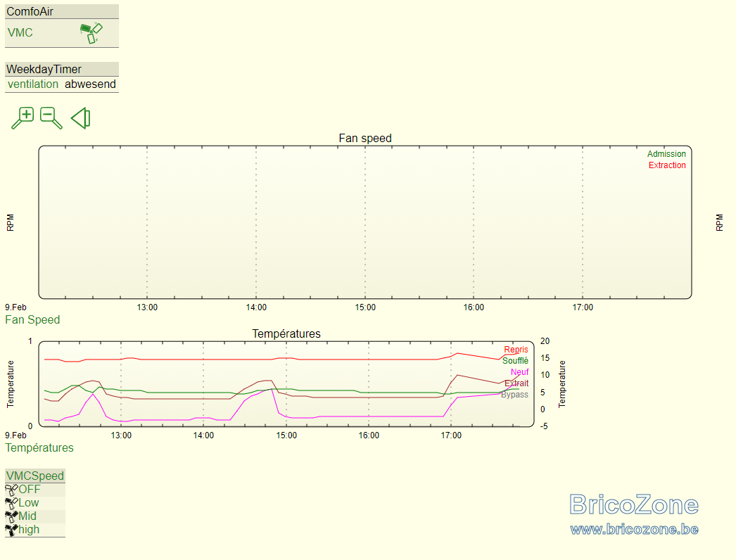The width and height of the screenshot is (736, 560).
Task: Click the 9.Feb date under Fan speed chart
Action: (15, 307)
